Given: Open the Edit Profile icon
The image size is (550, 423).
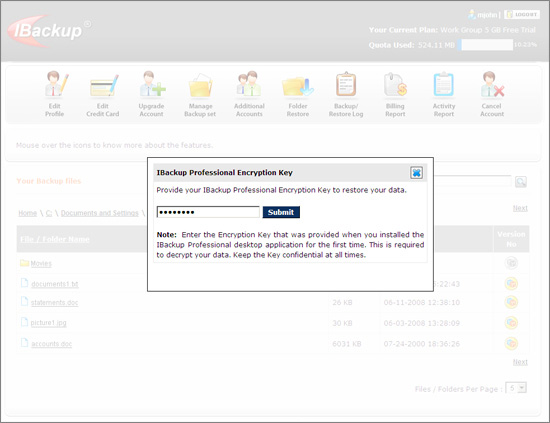Looking at the screenshot, I should click(56, 84).
